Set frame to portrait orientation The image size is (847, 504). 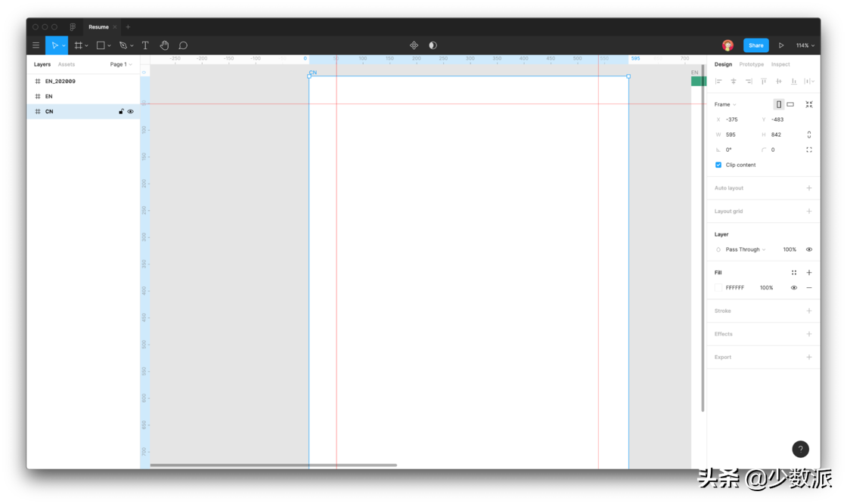(778, 104)
